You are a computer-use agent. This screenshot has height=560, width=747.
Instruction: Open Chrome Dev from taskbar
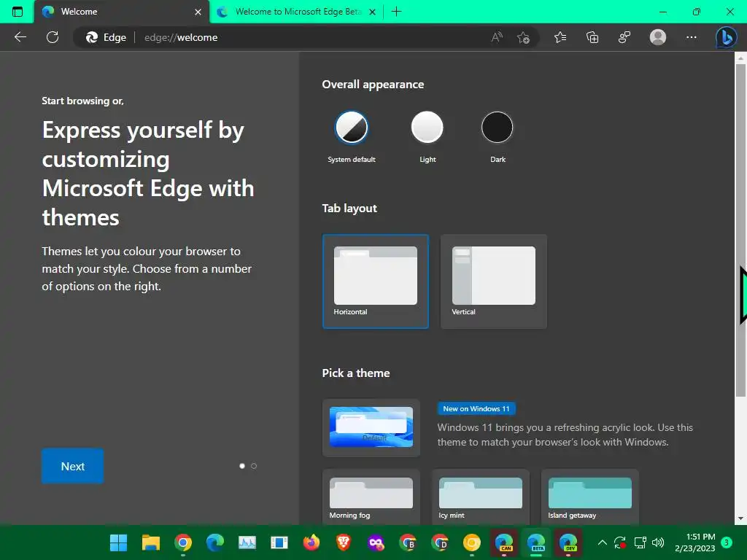click(x=440, y=542)
